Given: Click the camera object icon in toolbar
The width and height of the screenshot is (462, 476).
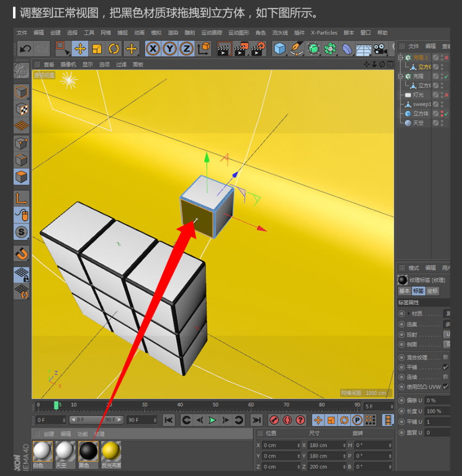Looking at the screenshot, I should point(380,49).
